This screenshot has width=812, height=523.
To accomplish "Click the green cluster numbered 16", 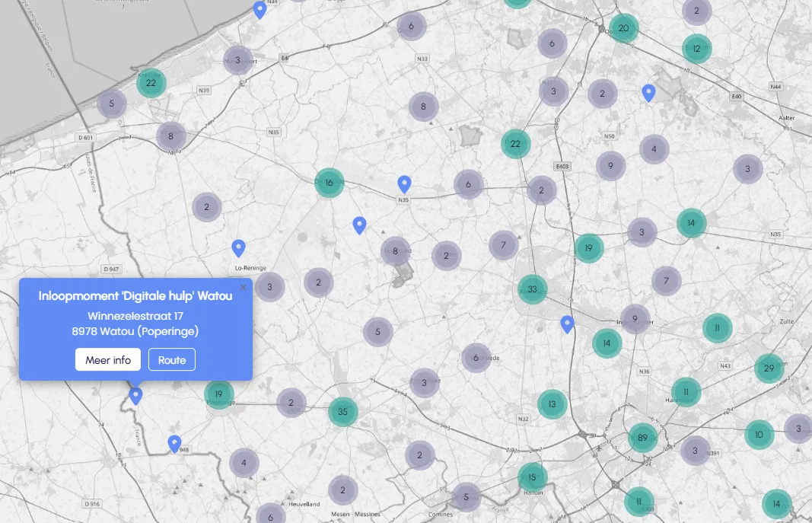I will pos(329,183).
